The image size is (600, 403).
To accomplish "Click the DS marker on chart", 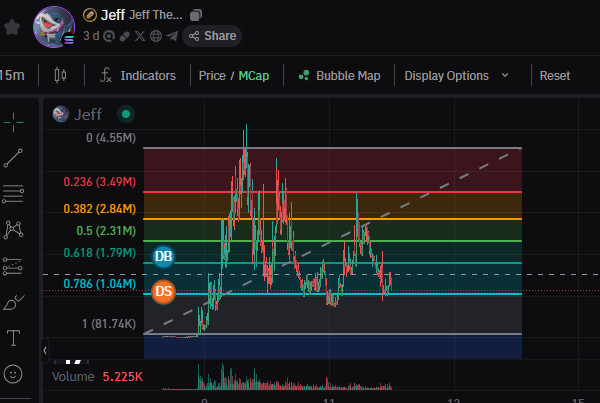I will tap(164, 292).
